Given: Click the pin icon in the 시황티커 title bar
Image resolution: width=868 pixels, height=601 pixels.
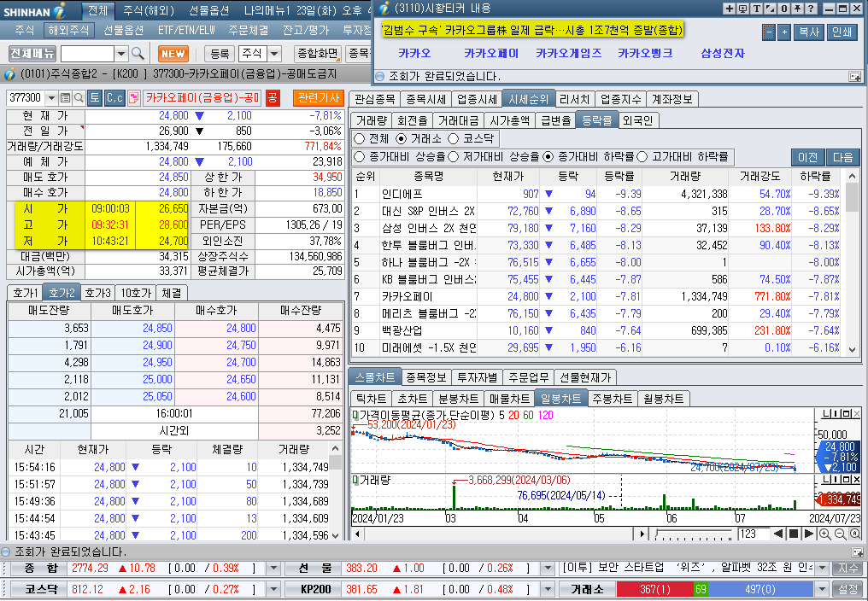Looking at the screenshot, I should coord(798,9).
